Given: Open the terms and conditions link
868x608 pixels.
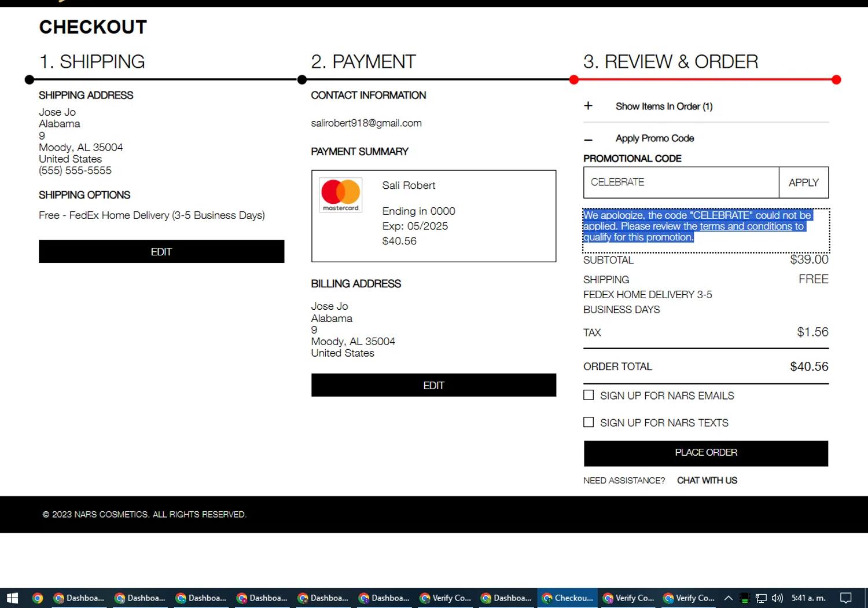Looking at the screenshot, I should click(x=746, y=226).
